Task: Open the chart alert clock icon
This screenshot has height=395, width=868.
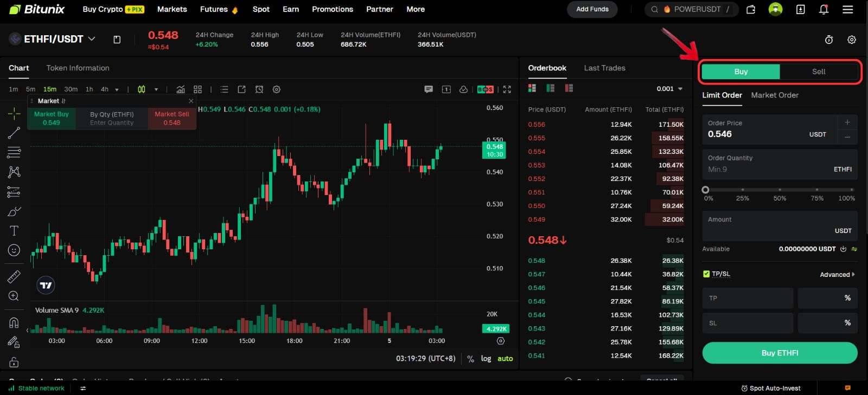Action: [x=259, y=89]
